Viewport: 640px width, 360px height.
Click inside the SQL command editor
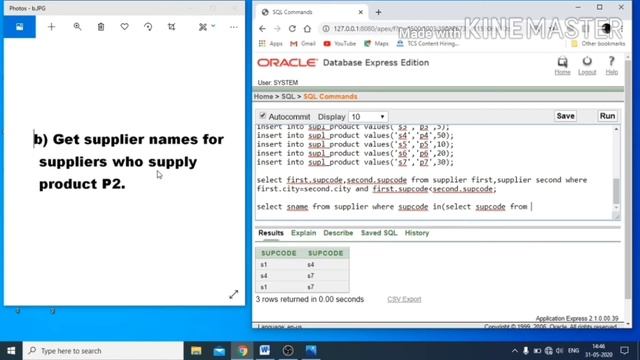(434, 172)
